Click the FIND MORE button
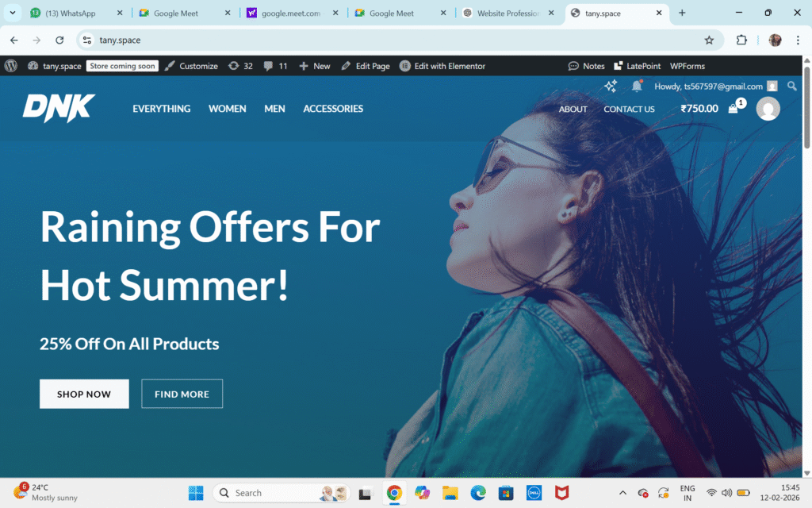Image resolution: width=812 pixels, height=508 pixels. 182,394
